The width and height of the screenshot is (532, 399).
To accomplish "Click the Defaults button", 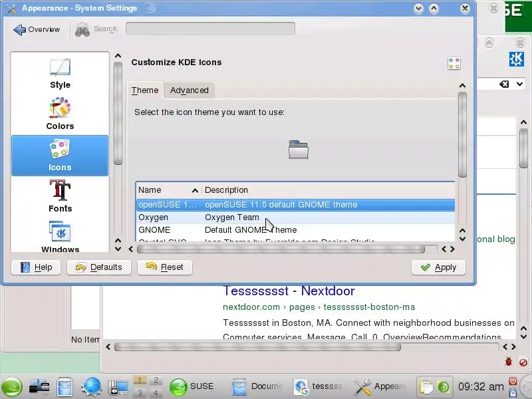I will click(99, 267).
